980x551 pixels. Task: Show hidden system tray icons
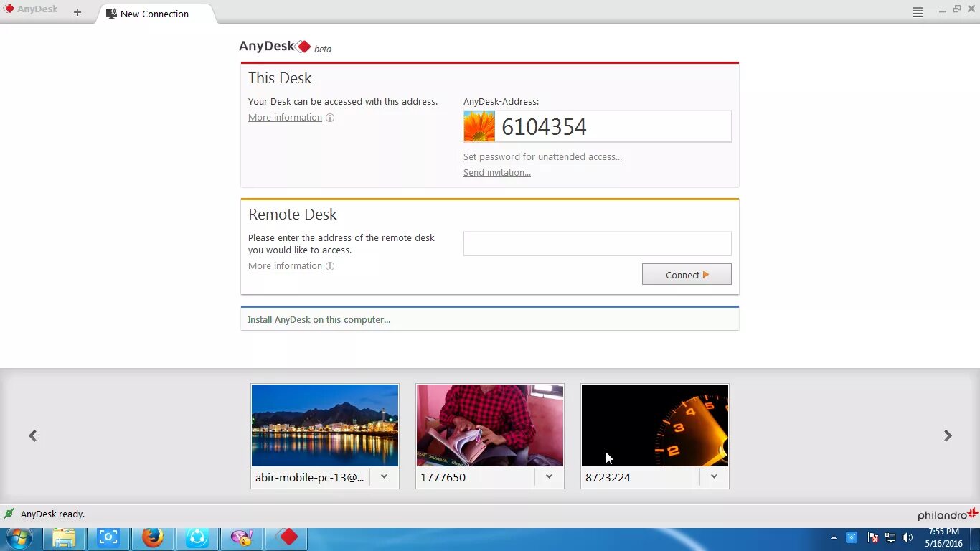(x=834, y=537)
